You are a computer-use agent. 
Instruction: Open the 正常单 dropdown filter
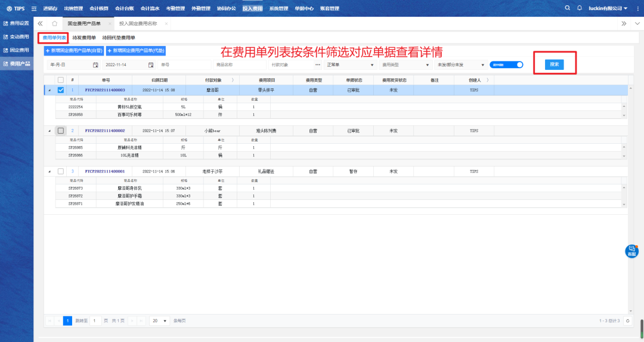click(349, 64)
